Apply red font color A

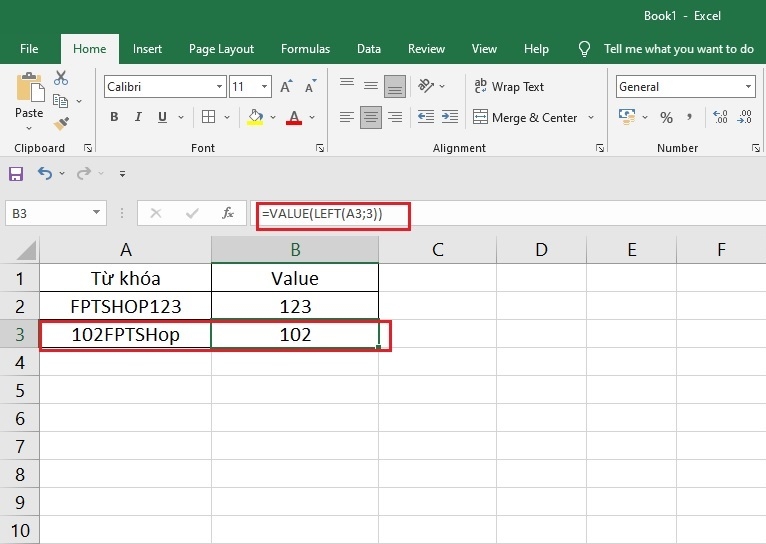pyautogui.click(x=294, y=117)
